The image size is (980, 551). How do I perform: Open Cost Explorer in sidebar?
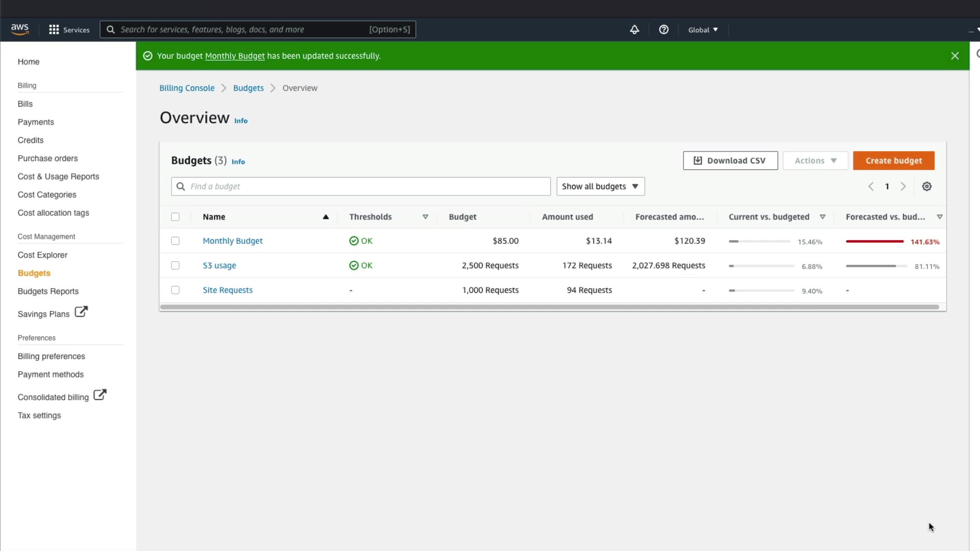click(x=42, y=255)
